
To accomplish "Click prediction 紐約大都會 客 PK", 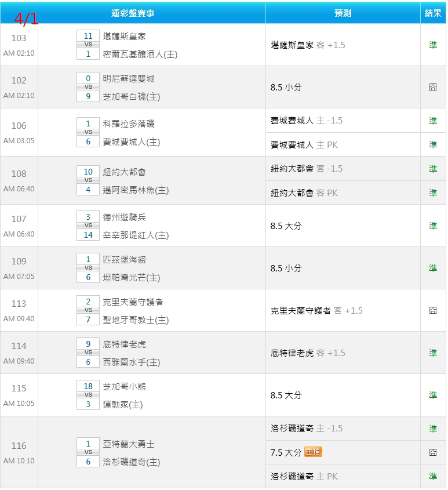I will pyautogui.click(x=304, y=193).
